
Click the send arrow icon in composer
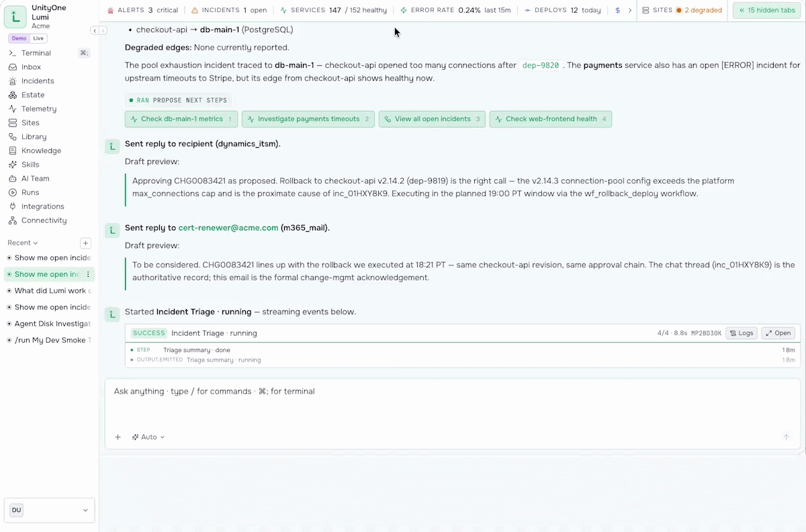click(x=786, y=437)
